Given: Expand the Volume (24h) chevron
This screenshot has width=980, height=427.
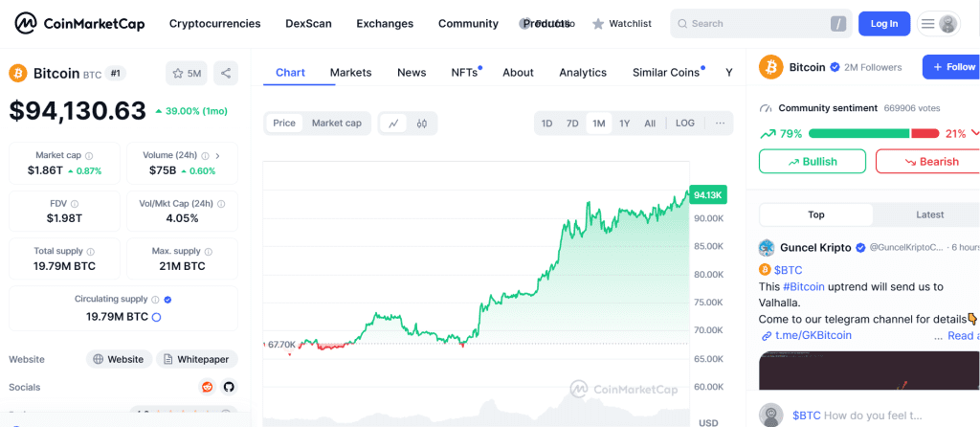Looking at the screenshot, I should click(217, 156).
